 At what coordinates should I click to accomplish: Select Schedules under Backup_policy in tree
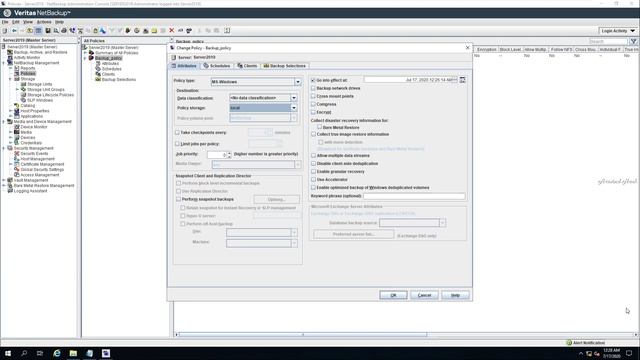coord(111,69)
